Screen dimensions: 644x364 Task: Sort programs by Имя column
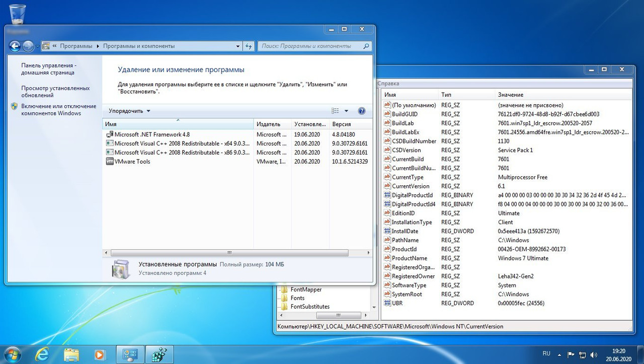pyautogui.click(x=178, y=124)
